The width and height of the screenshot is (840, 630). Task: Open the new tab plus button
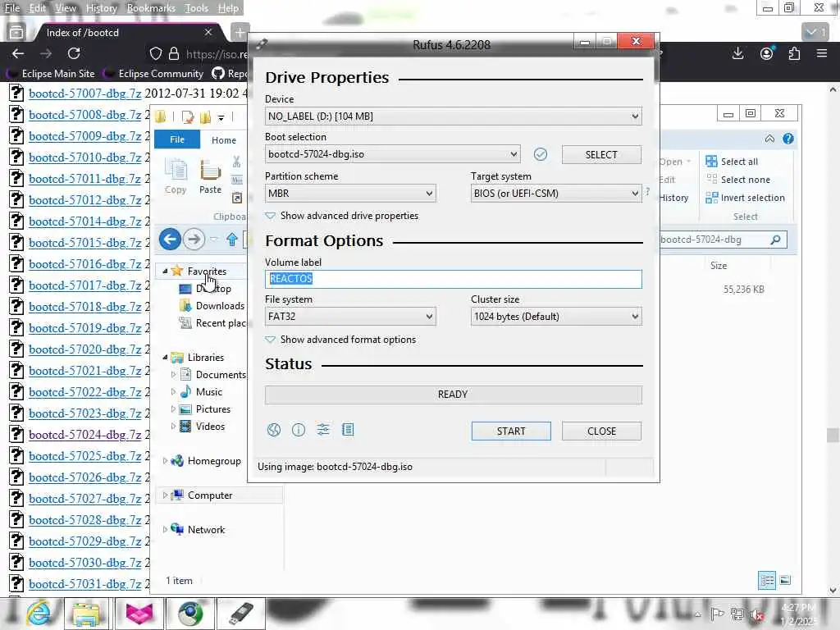pos(240,33)
